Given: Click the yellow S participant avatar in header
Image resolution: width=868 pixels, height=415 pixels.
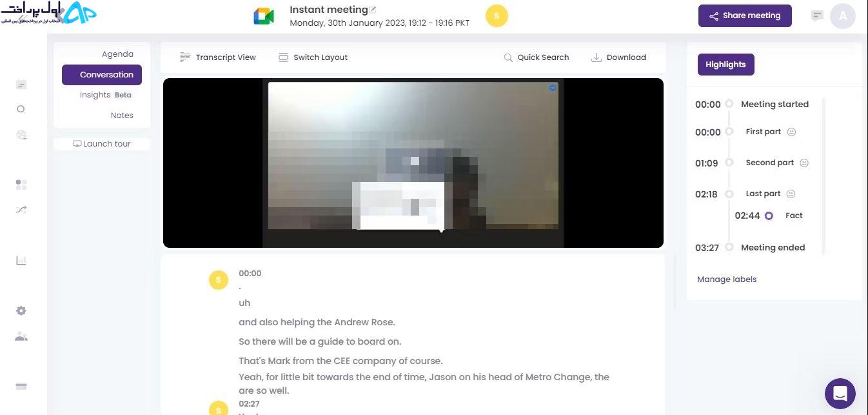Looking at the screenshot, I should (497, 16).
